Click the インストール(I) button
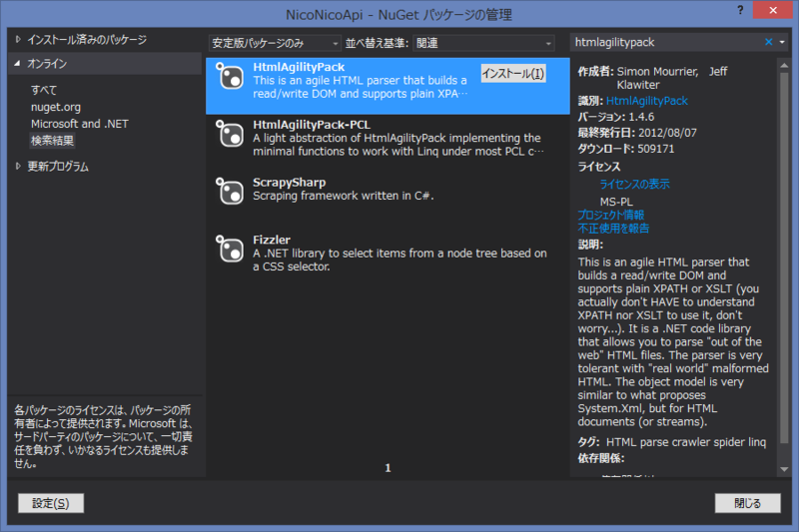The height and width of the screenshot is (532, 799). (513, 73)
